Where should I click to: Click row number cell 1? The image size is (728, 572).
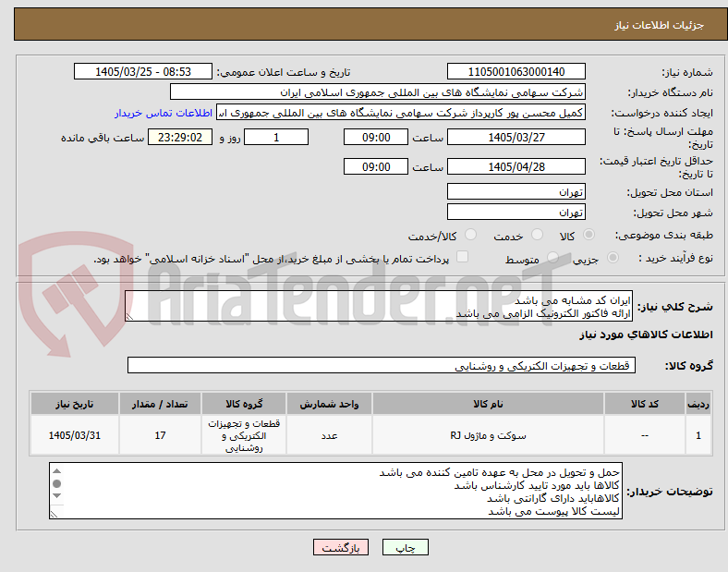point(698,435)
